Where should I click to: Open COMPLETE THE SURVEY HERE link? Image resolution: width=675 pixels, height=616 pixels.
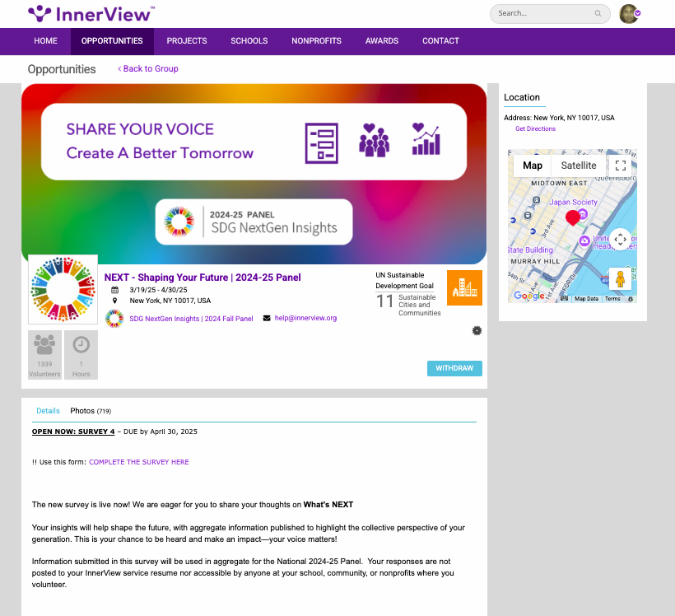[139, 462]
